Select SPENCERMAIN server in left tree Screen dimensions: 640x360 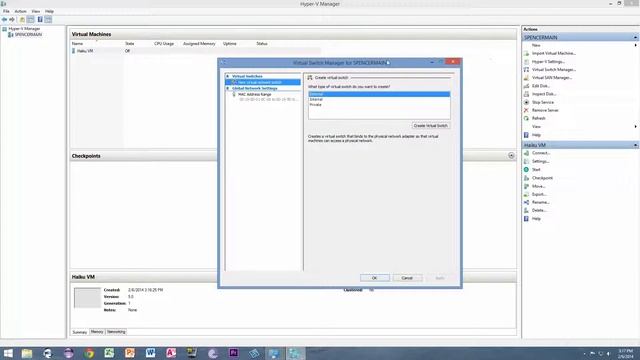pyautogui.click(x=28, y=35)
